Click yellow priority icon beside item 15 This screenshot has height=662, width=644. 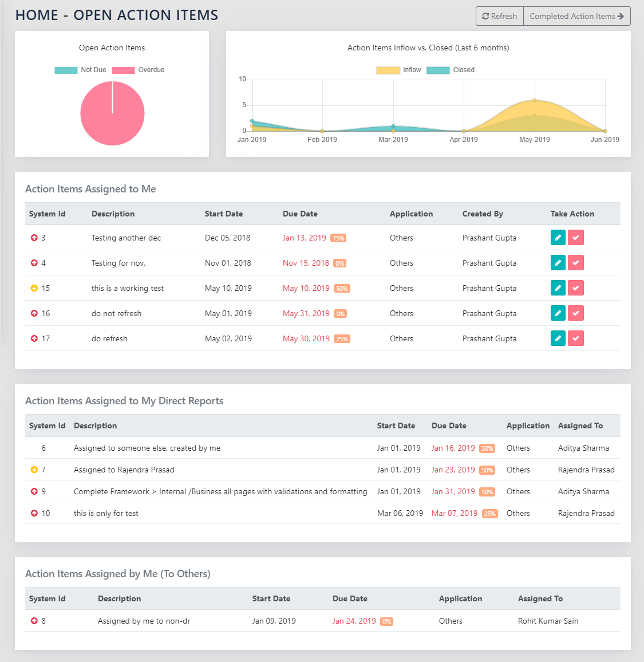34,288
